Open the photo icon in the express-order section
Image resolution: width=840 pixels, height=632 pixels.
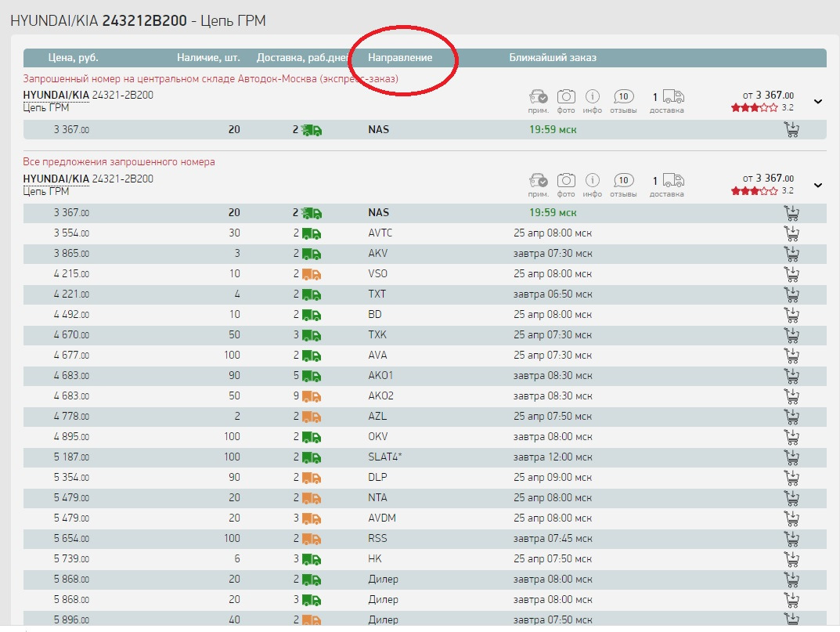point(566,97)
